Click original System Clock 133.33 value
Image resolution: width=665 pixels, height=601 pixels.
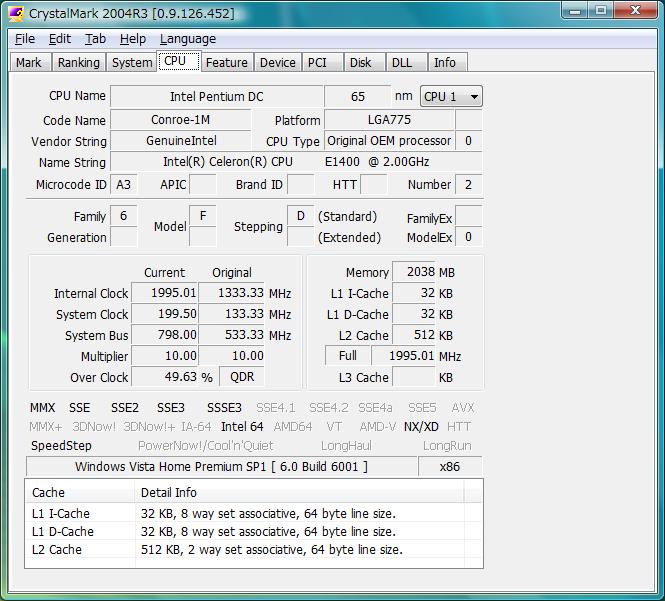[232, 314]
